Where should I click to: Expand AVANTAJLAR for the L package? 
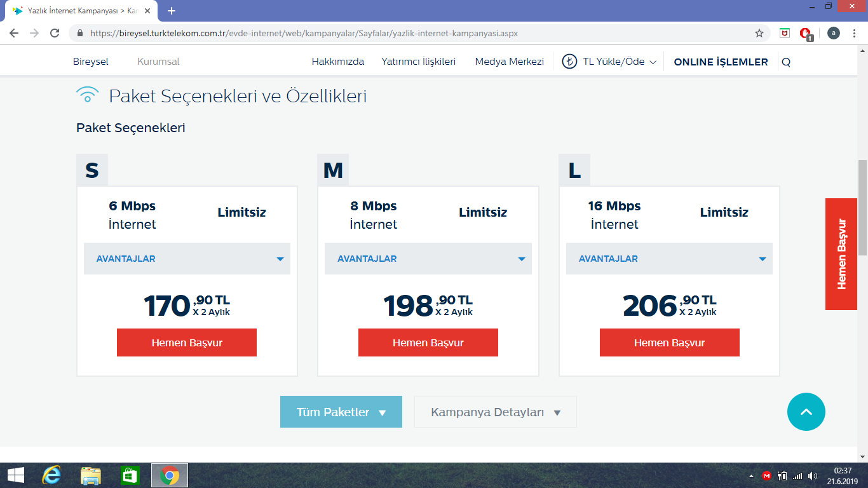click(x=669, y=259)
